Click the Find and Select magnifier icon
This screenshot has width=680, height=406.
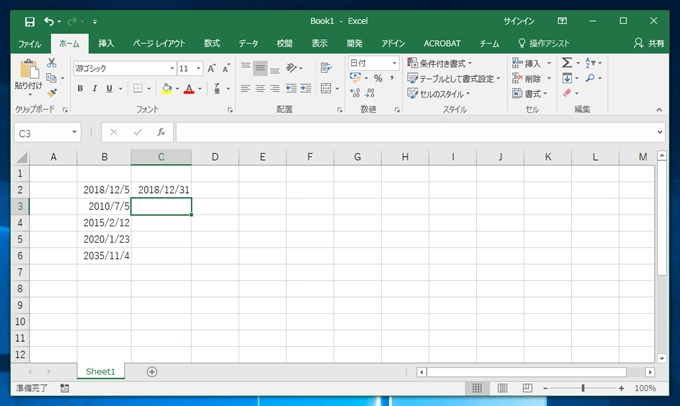tap(590, 79)
